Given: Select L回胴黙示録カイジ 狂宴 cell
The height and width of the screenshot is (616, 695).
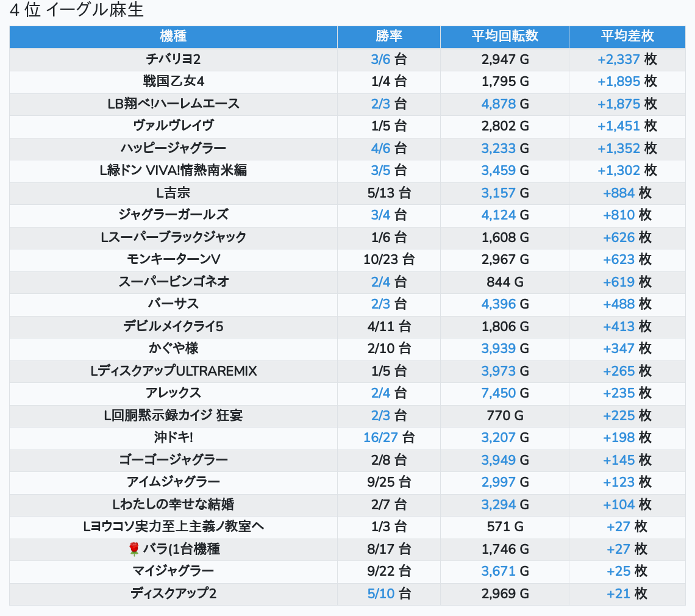Looking at the screenshot, I should click(173, 415).
